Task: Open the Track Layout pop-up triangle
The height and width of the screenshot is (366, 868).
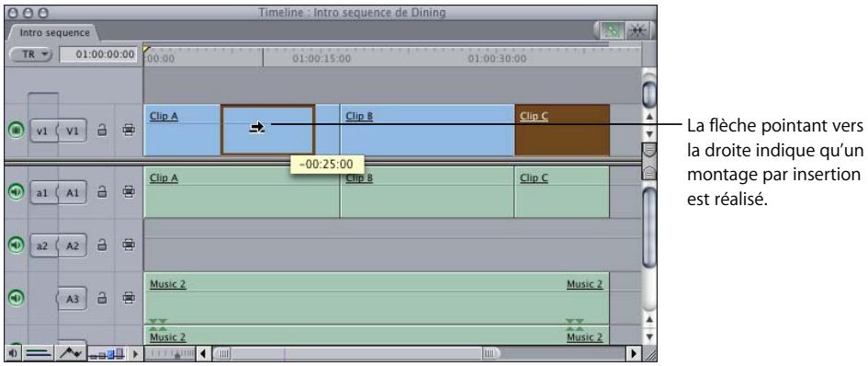Action: pos(135,353)
